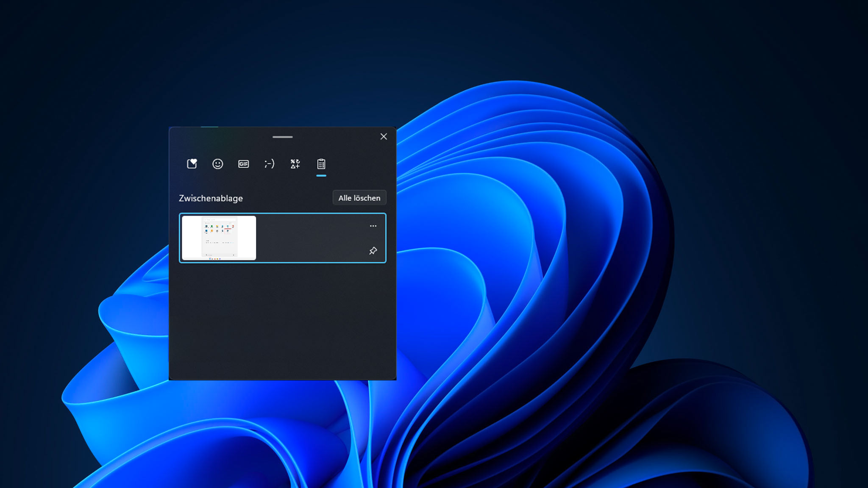Viewport: 868px width, 488px height.
Task: Select the GIF search icon
Action: point(243,164)
